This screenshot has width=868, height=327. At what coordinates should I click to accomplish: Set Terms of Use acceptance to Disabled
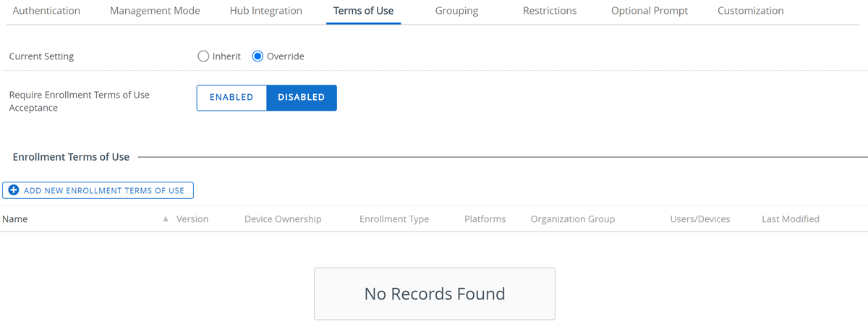click(302, 98)
